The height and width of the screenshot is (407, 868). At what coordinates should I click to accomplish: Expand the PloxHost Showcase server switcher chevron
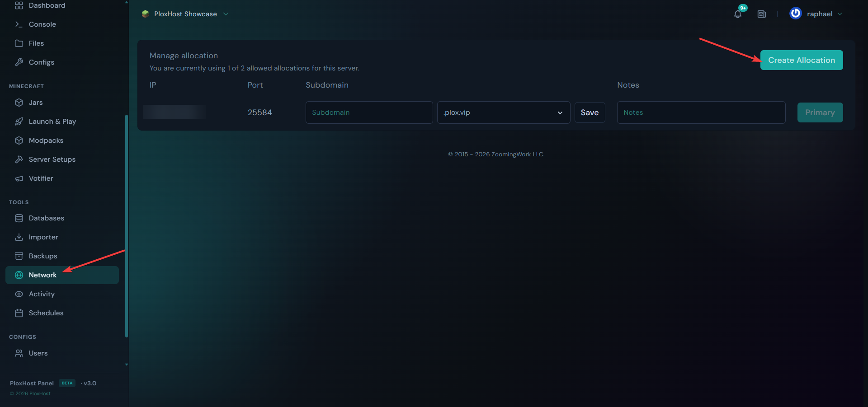[x=226, y=14]
